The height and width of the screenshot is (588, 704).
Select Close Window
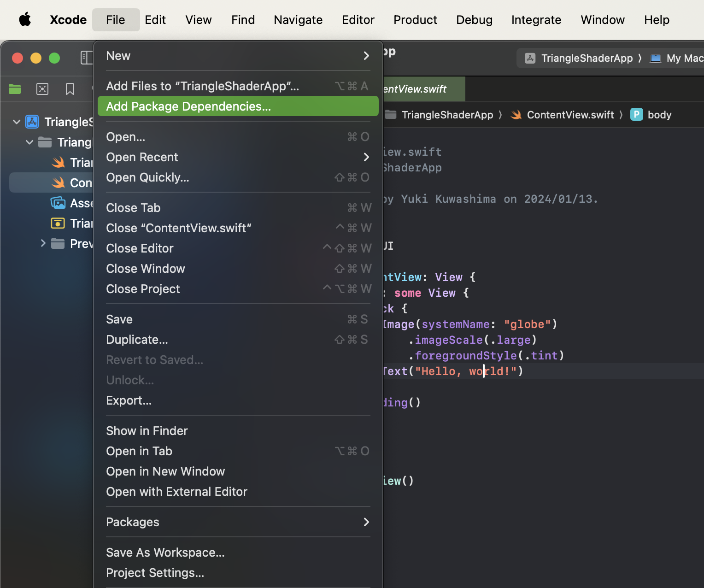coord(238,269)
